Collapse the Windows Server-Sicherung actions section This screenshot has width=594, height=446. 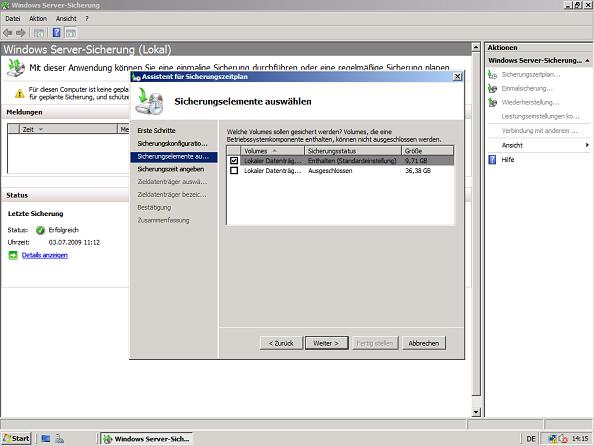click(x=587, y=61)
